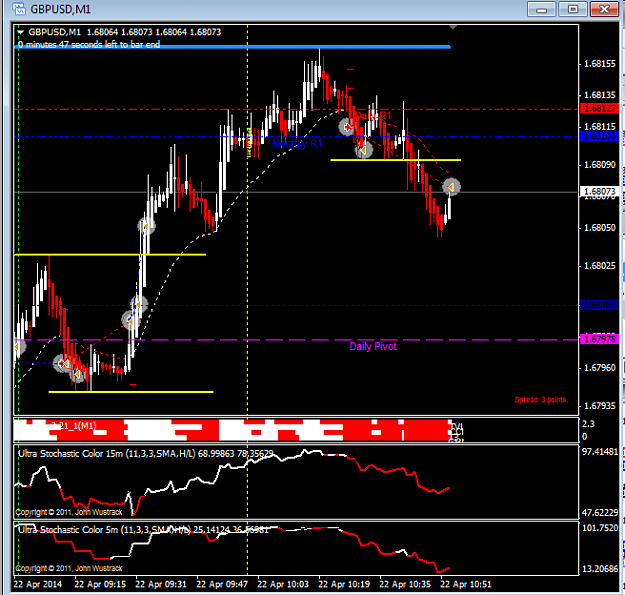Select the Monthly R1 label

point(297,143)
